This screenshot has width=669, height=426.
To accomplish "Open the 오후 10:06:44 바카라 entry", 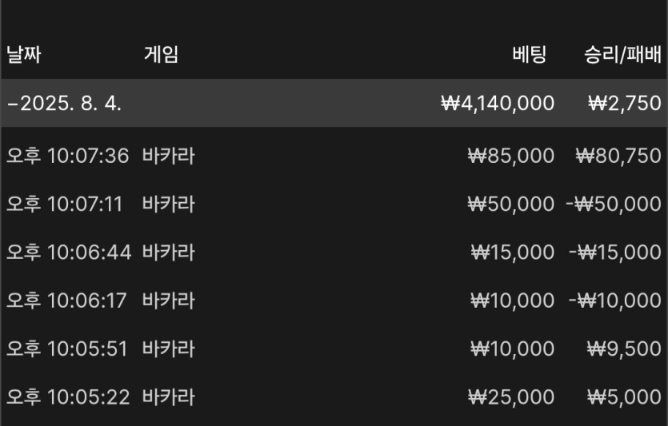I will (x=334, y=252).
